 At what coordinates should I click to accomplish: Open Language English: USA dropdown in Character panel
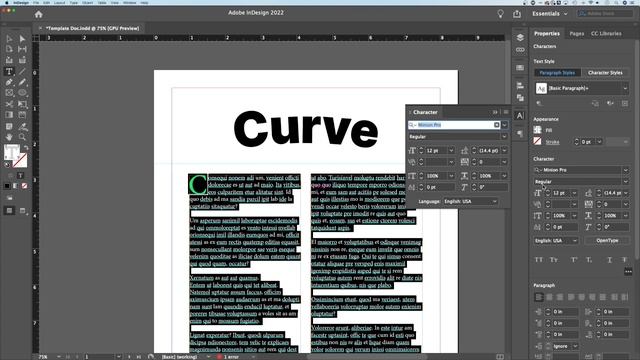tap(471, 202)
